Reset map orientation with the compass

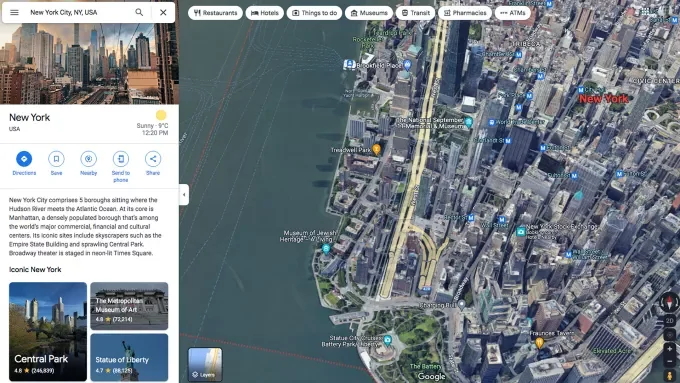click(670, 302)
